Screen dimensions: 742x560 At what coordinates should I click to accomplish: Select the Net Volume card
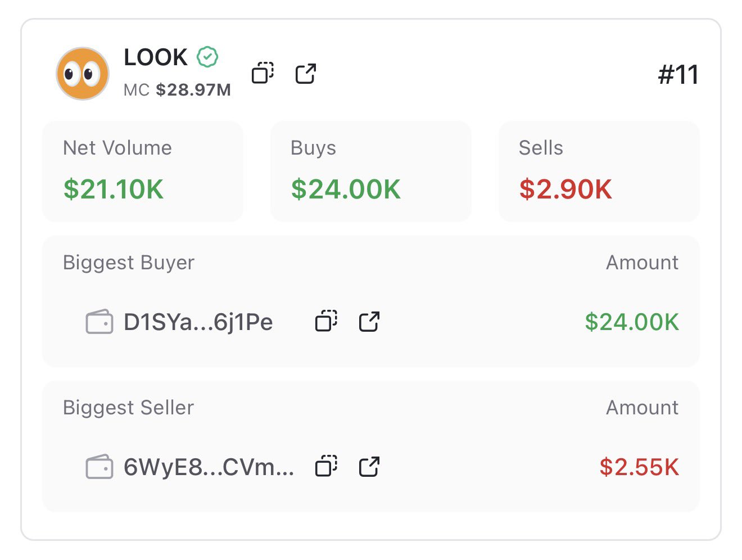[x=143, y=171]
